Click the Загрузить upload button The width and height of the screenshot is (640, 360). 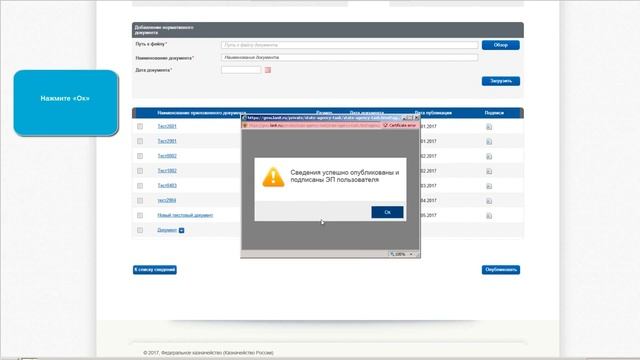coord(500,81)
